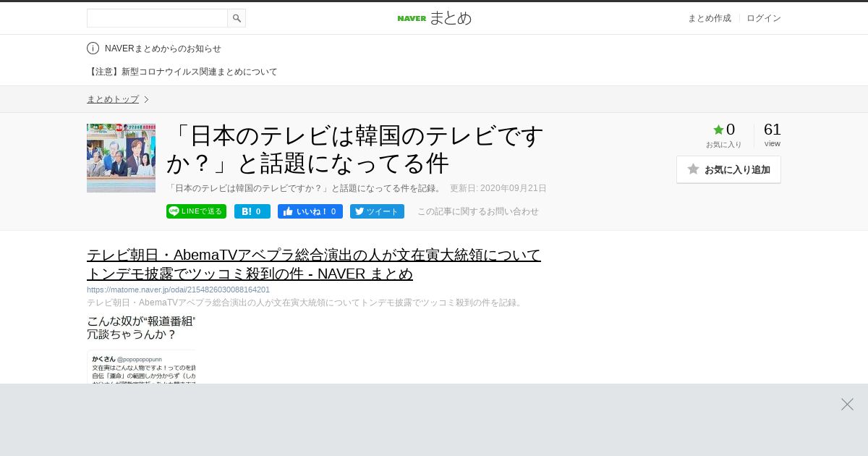Click the search magnifier button
868x456 pixels.
237,18
